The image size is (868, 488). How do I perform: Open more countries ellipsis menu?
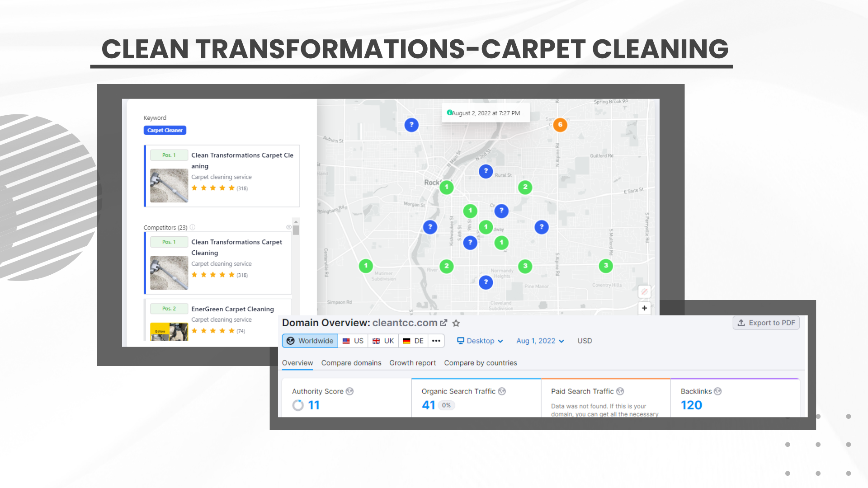pos(436,341)
